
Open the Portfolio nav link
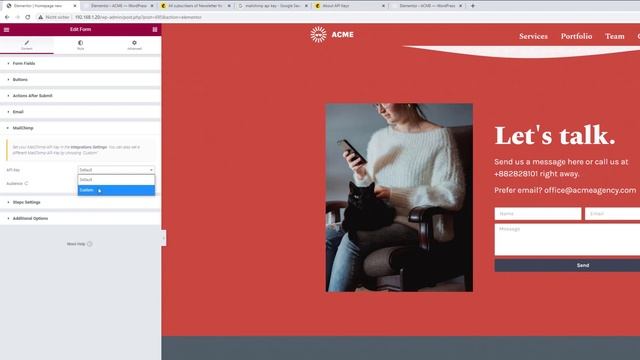(x=576, y=36)
